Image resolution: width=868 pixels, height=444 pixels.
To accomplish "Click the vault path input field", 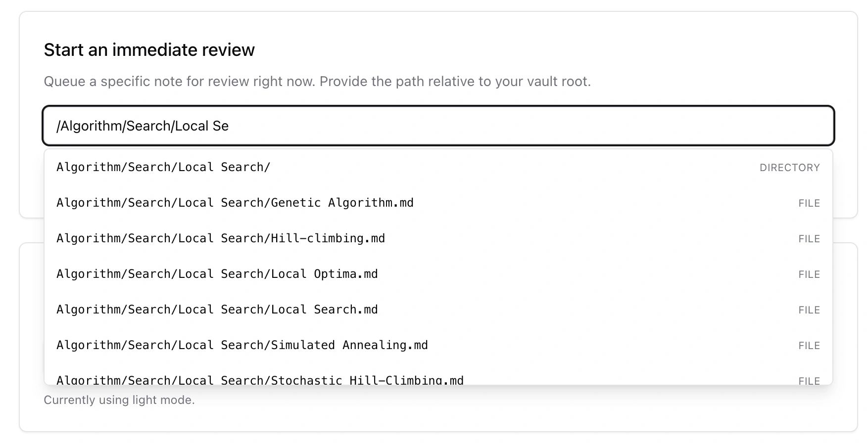I will [x=438, y=126].
